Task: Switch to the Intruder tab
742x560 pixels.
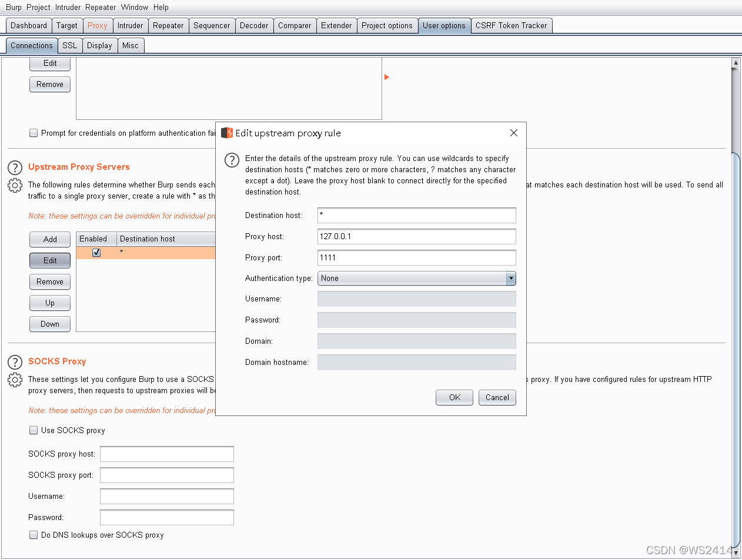Action: point(131,25)
